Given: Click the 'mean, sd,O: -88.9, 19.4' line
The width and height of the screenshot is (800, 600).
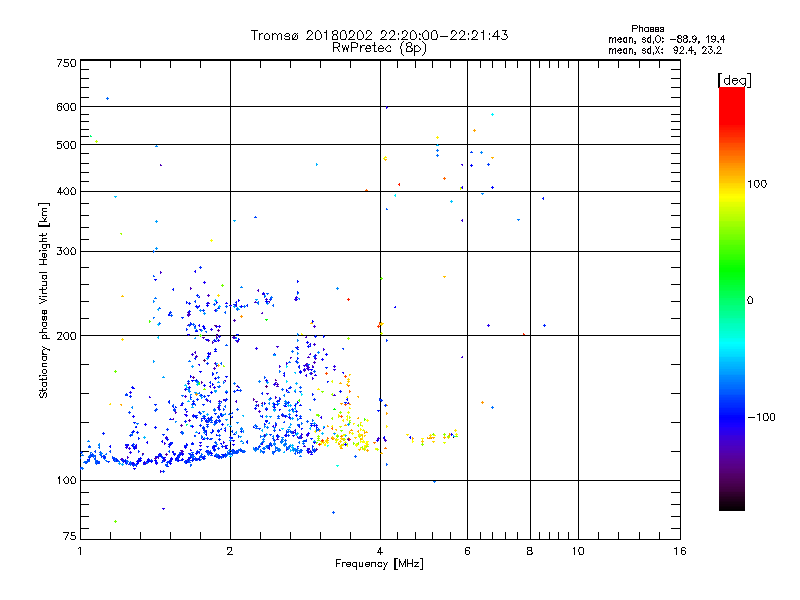Looking at the screenshot, I should pyautogui.click(x=666, y=39).
